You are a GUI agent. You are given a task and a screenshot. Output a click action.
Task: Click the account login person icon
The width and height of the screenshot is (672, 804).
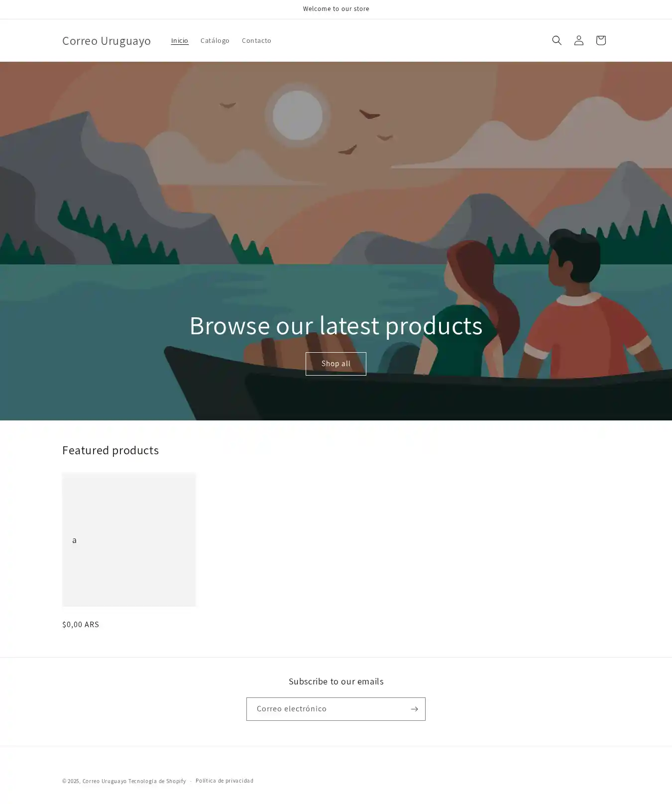tap(578, 40)
